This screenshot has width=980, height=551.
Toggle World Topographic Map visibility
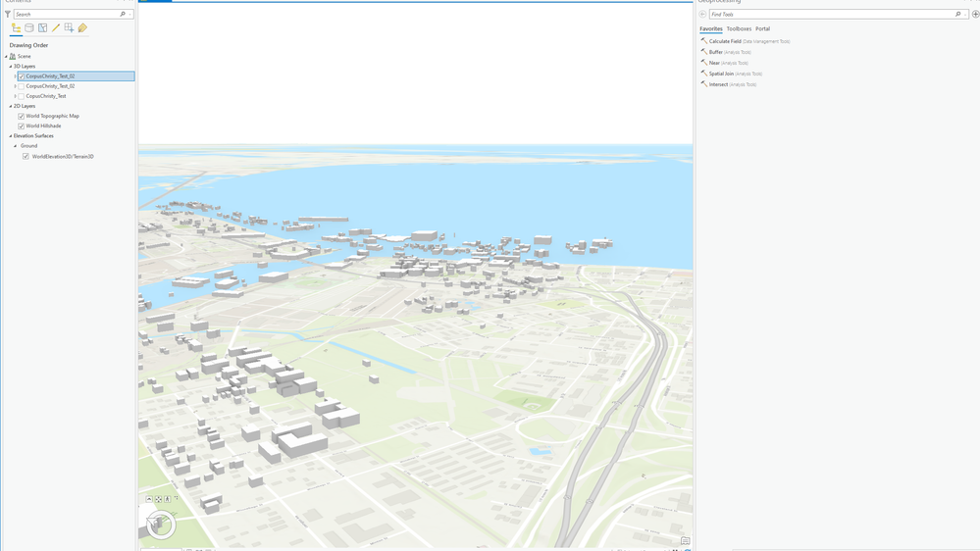click(22, 117)
